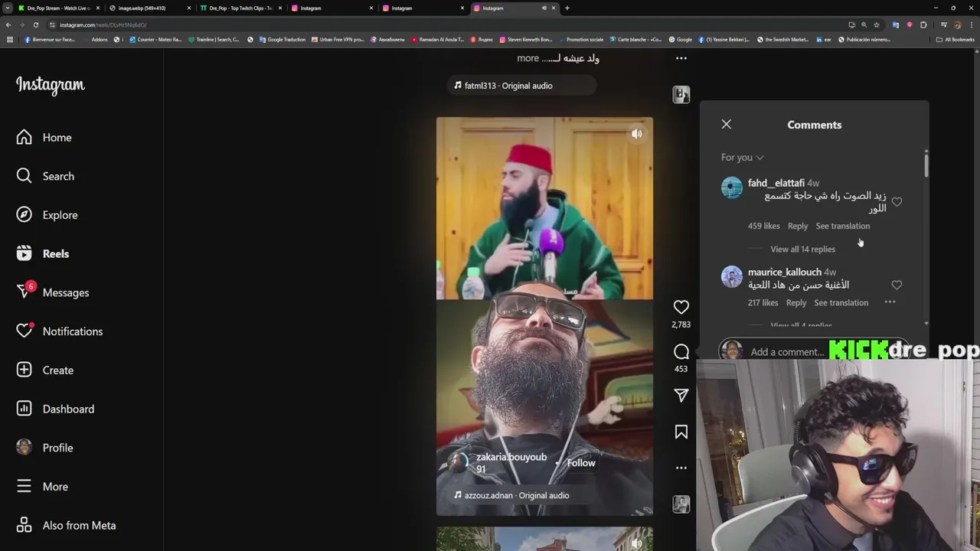
Task: Open audio thumbnail beside top reel
Action: pyautogui.click(x=681, y=94)
